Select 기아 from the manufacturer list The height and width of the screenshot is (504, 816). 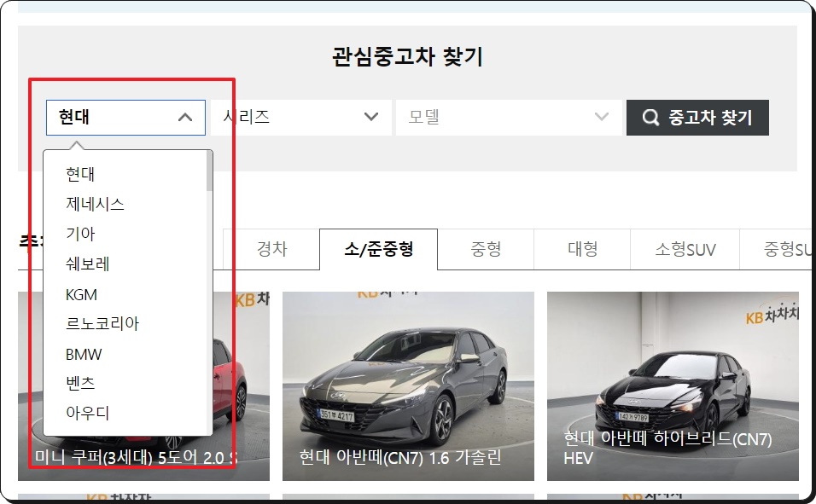pos(80,234)
